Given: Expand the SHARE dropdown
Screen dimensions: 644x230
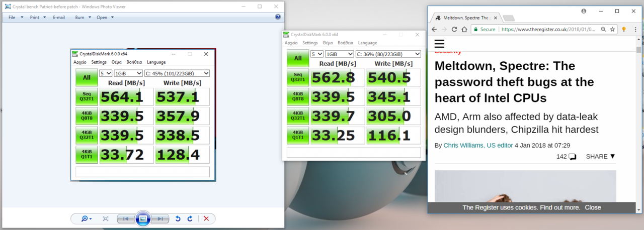Looking at the screenshot, I should (600, 156).
